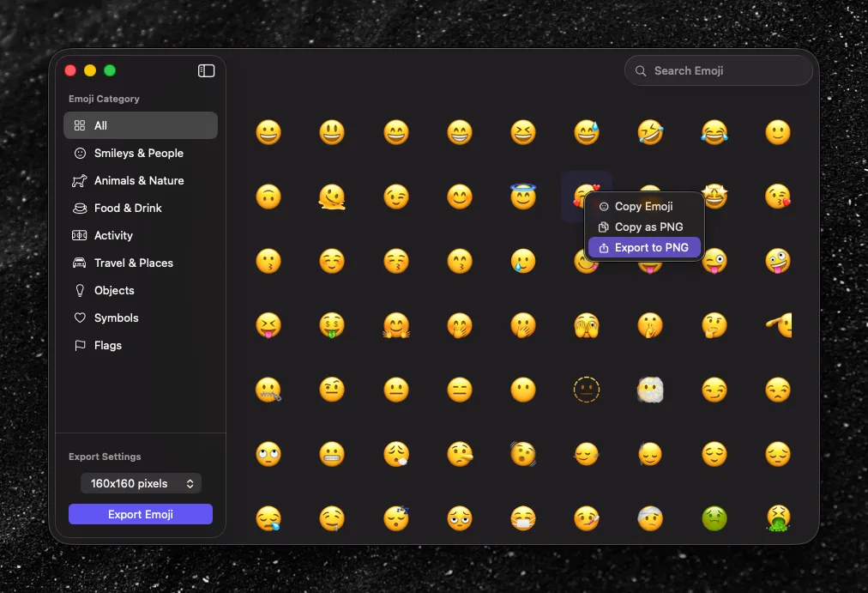Select Export to PNG menu entry

tap(644, 247)
